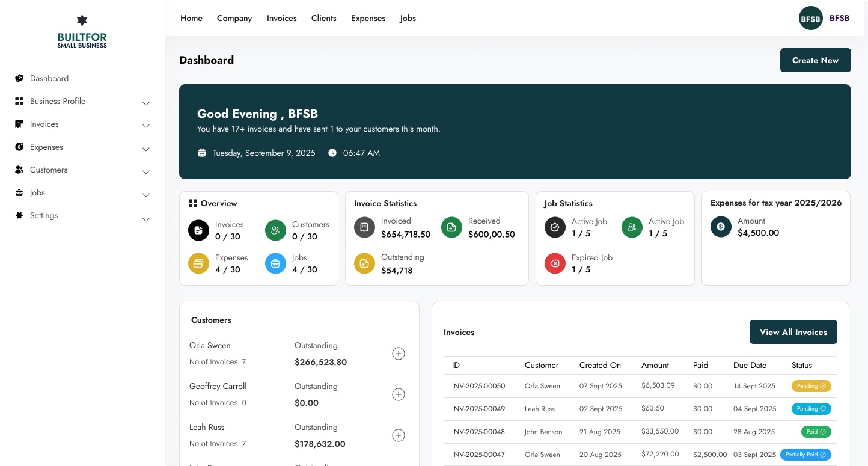Open the Home top menu
The height and width of the screenshot is (466, 868).
click(x=191, y=18)
